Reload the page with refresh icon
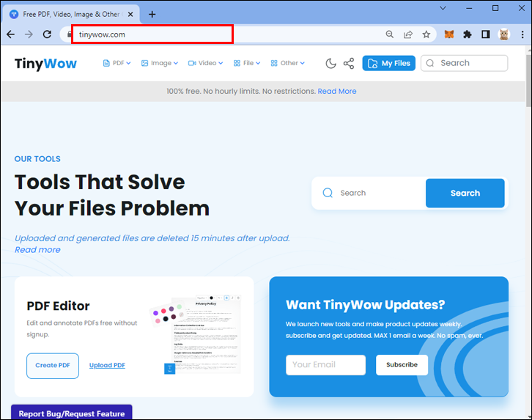The width and height of the screenshot is (532, 420). coord(47,34)
